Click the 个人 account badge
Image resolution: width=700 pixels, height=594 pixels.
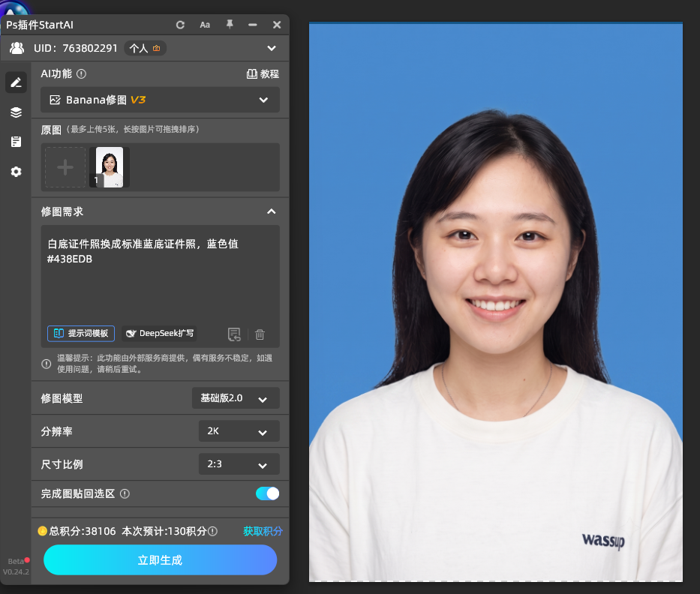point(145,48)
